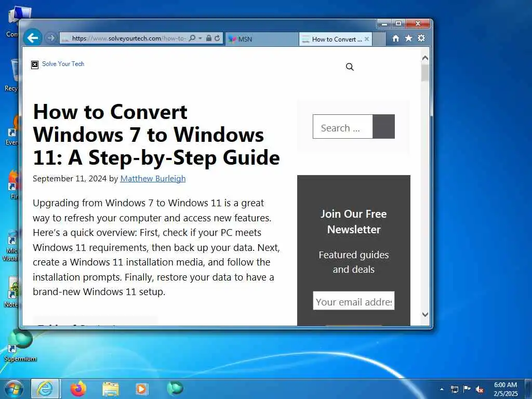Show hidden system tray icons
This screenshot has height=399, width=532.
[x=442, y=389]
